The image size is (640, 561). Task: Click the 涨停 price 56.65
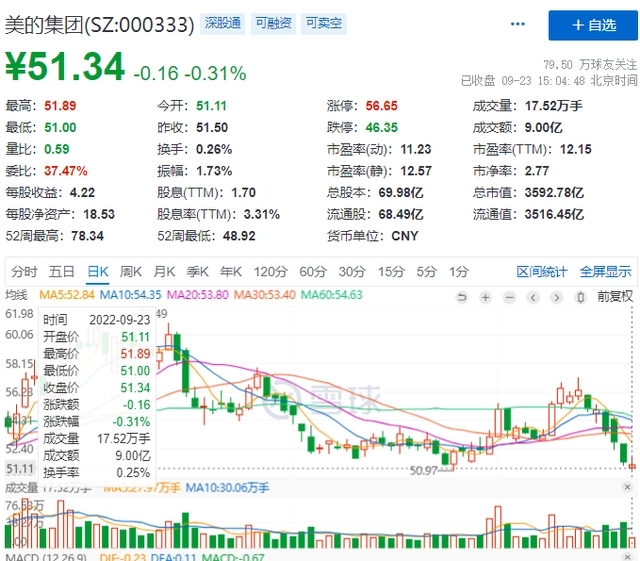(x=381, y=106)
